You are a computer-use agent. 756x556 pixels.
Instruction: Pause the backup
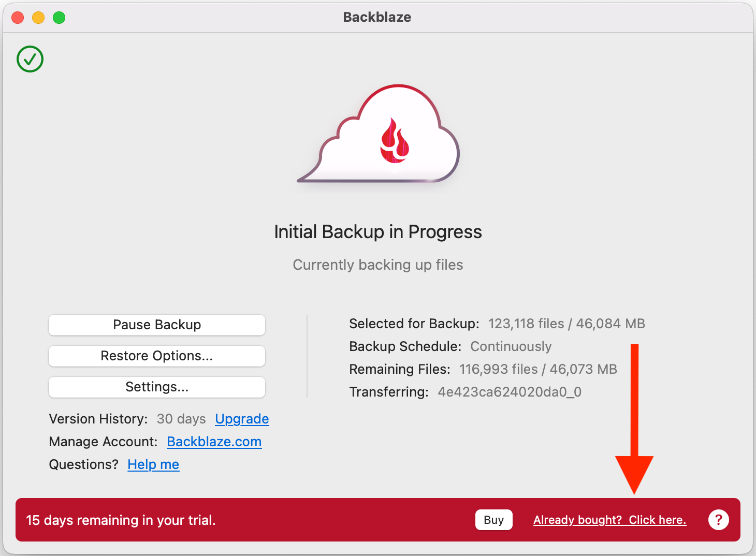click(157, 325)
